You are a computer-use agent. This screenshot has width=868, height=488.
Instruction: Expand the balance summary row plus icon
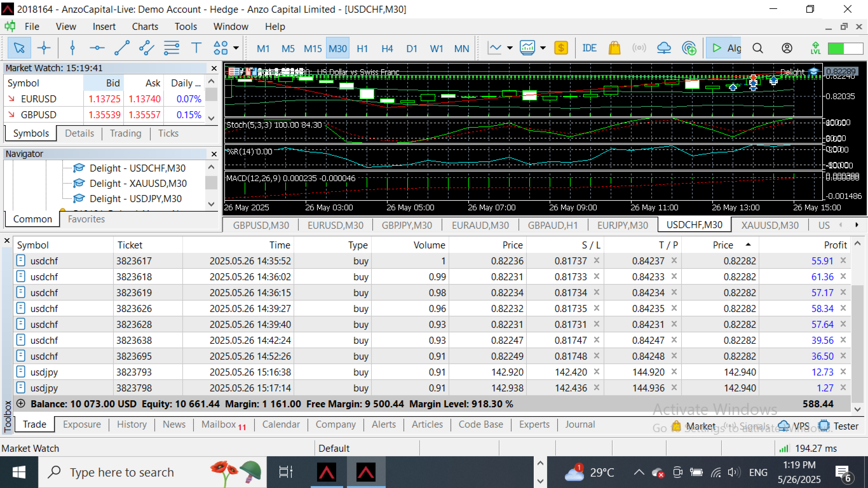[x=21, y=403]
